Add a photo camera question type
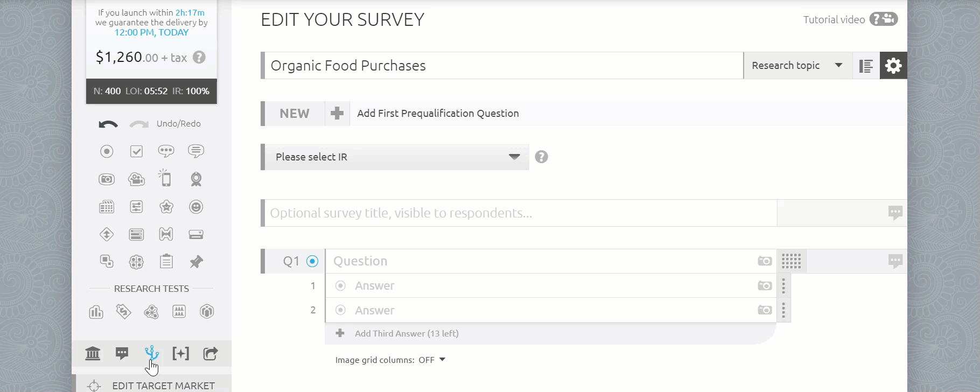 click(107, 179)
